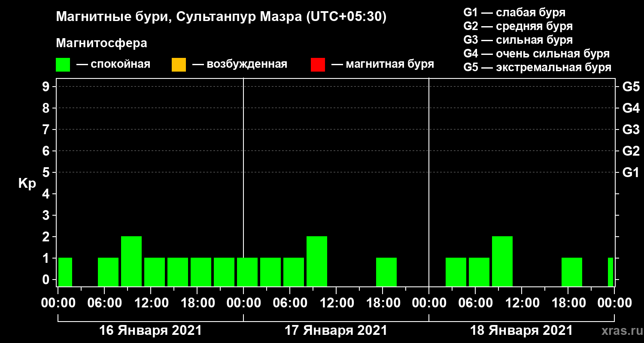Click the red 'магнитная буря' legend swatch

pos(318,65)
